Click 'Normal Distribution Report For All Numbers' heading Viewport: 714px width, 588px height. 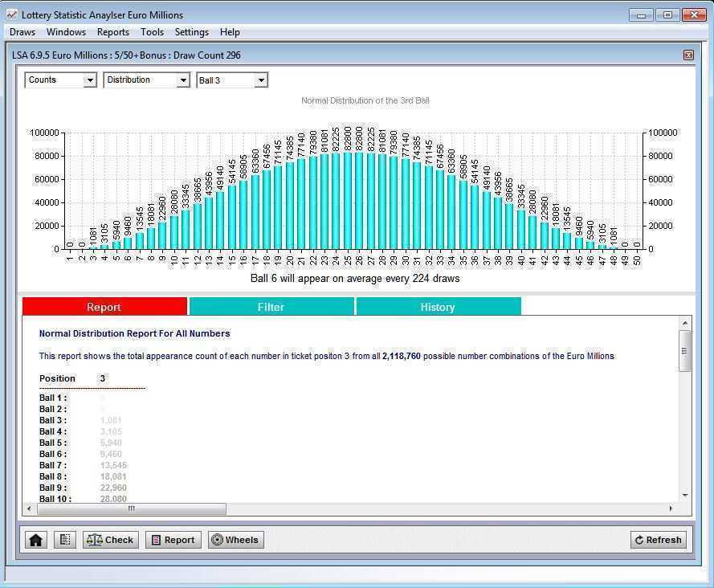tap(134, 333)
